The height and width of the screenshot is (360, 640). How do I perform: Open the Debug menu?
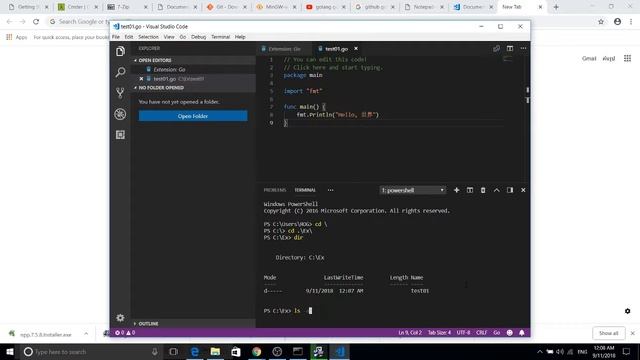point(198,37)
